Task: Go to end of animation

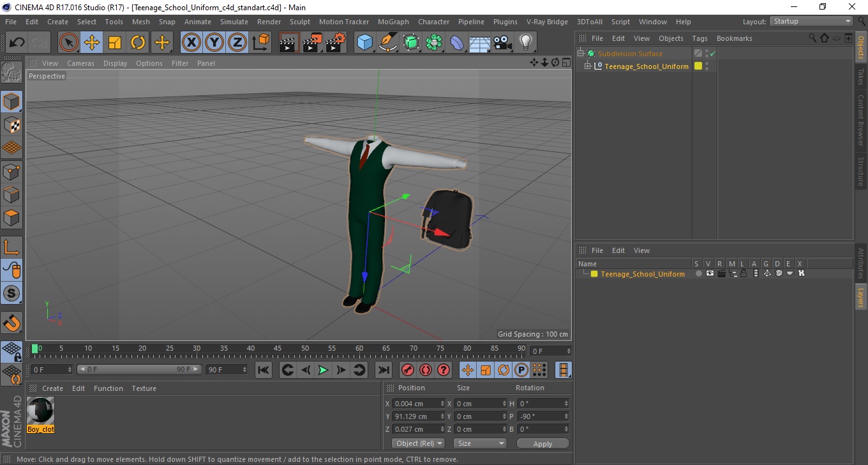Action: (383, 370)
